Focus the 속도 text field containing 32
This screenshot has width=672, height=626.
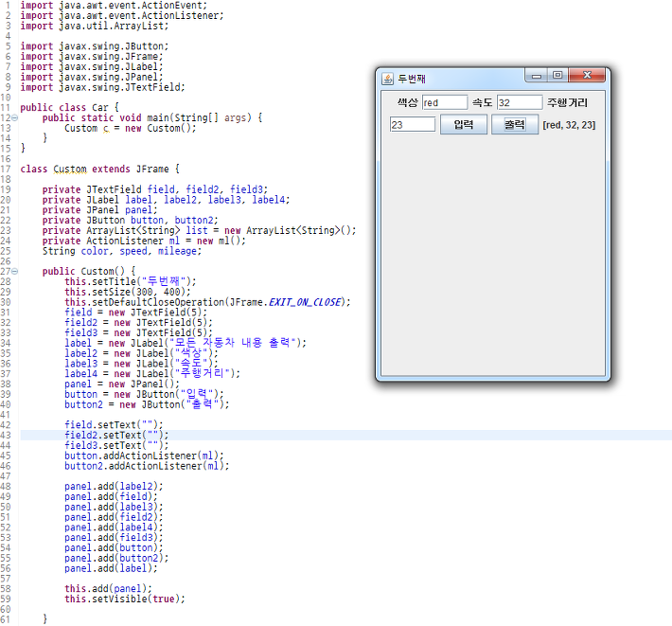[x=520, y=102]
